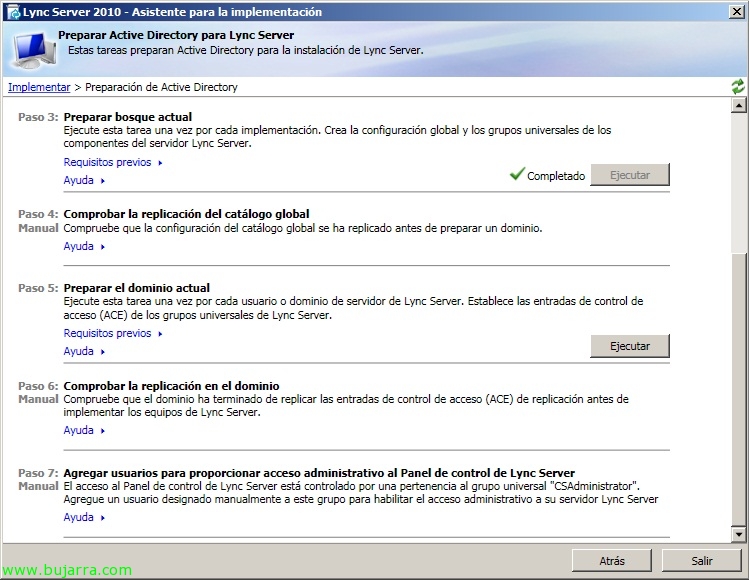749x580 pixels.
Task: Run Paso 5 with the Ejecutar button
Action: 630,346
